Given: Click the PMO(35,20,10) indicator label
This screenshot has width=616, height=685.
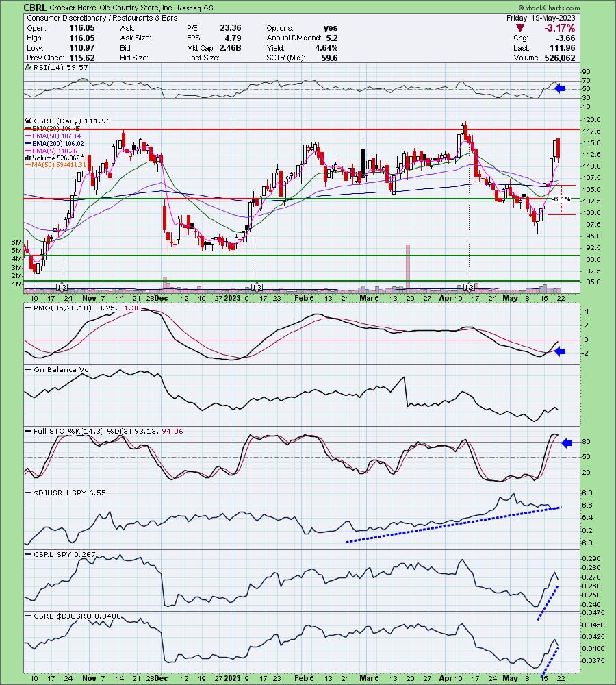Looking at the screenshot, I should click(x=84, y=308).
